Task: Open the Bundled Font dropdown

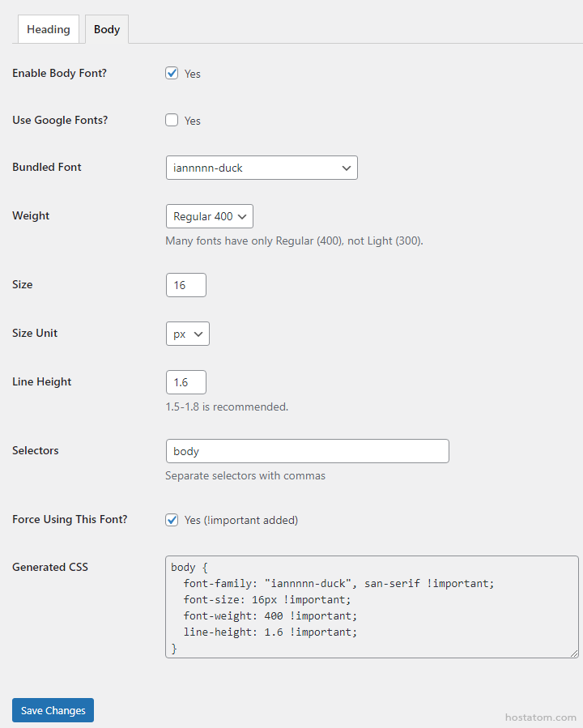Action: coord(261,168)
